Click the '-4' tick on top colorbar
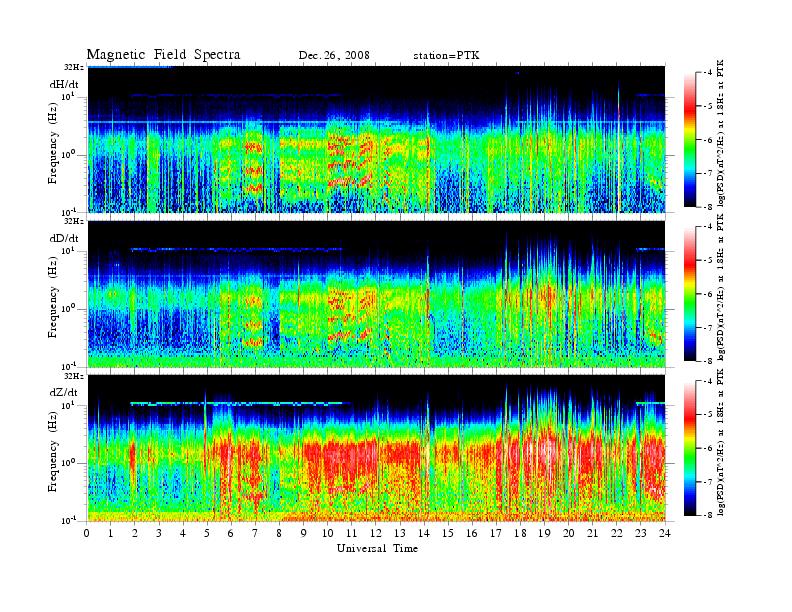The height and width of the screenshot is (612, 792). coord(708,73)
